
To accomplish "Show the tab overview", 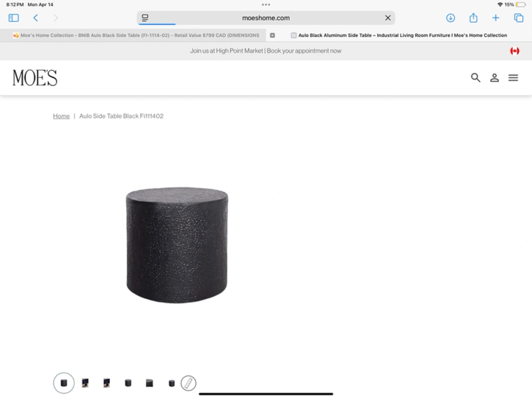I will point(519,18).
